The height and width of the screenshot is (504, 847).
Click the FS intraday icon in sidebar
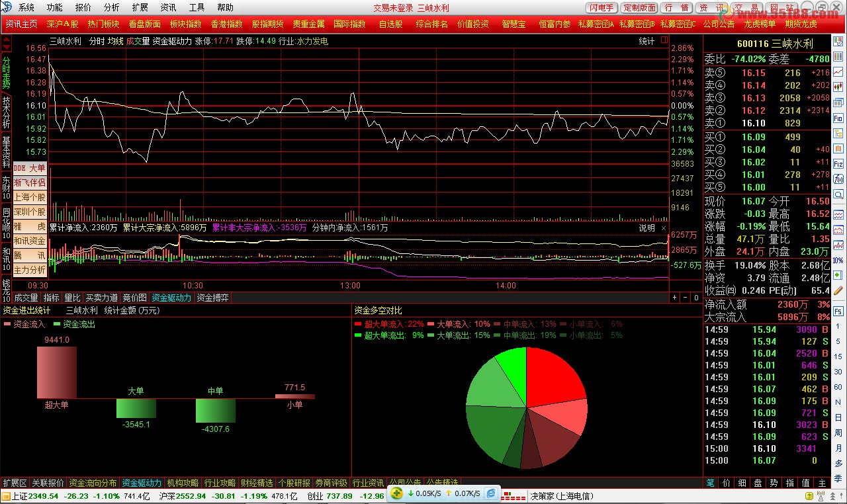pyautogui.click(x=838, y=311)
